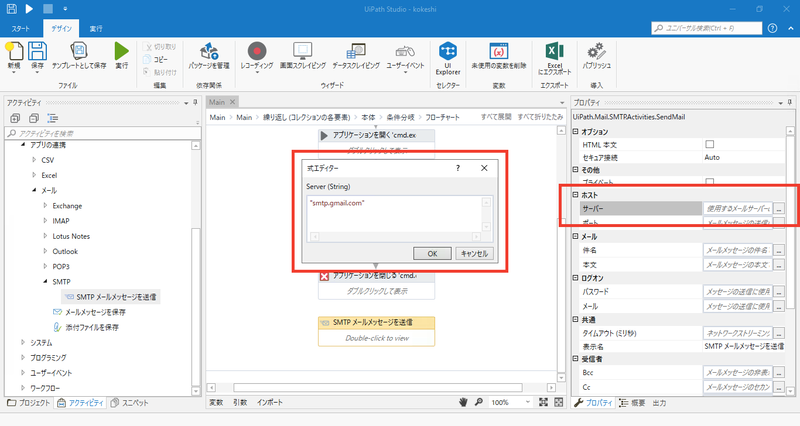
Task: Open サーバー property ellipsis button
Action: (779, 208)
